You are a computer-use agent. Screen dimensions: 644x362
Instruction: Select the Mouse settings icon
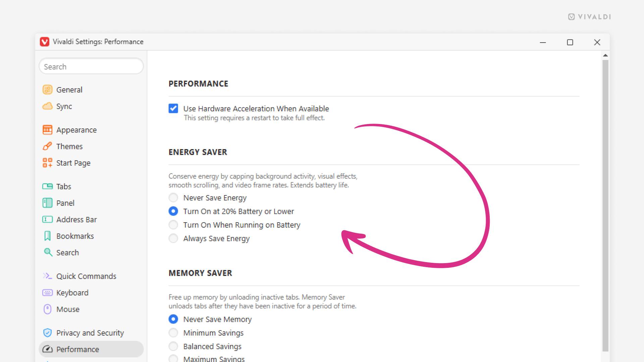[x=47, y=309]
